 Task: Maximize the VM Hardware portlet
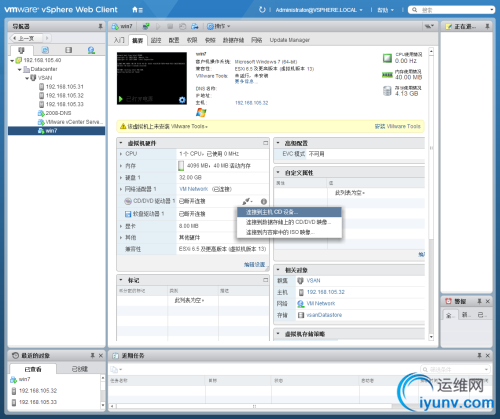[x=265, y=143]
